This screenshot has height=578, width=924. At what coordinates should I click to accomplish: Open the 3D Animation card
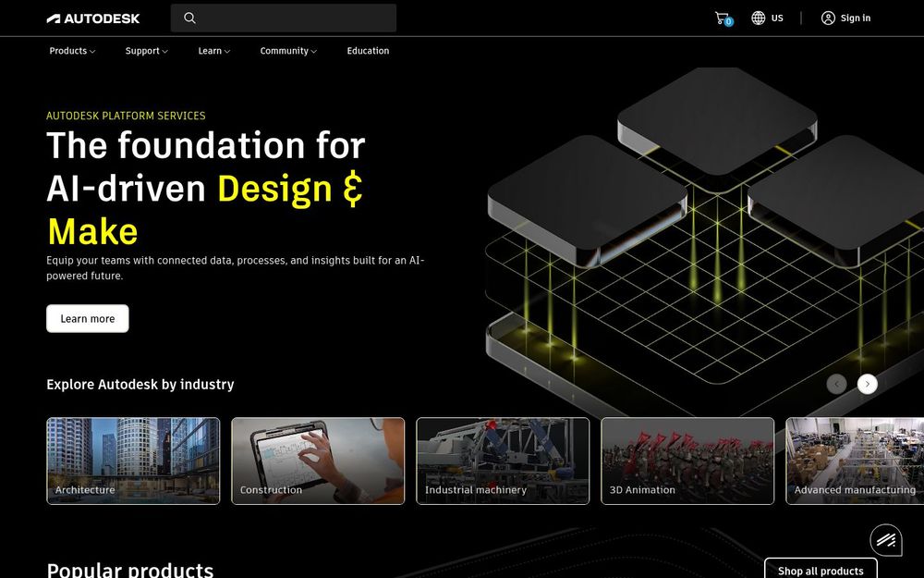coord(687,461)
